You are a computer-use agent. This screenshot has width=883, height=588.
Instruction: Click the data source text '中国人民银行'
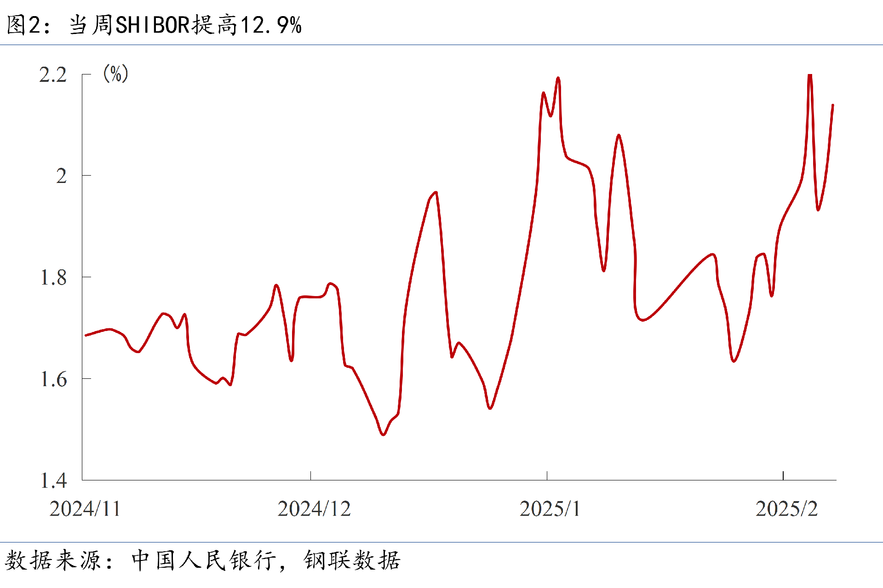pyautogui.click(x=204, y=560)
